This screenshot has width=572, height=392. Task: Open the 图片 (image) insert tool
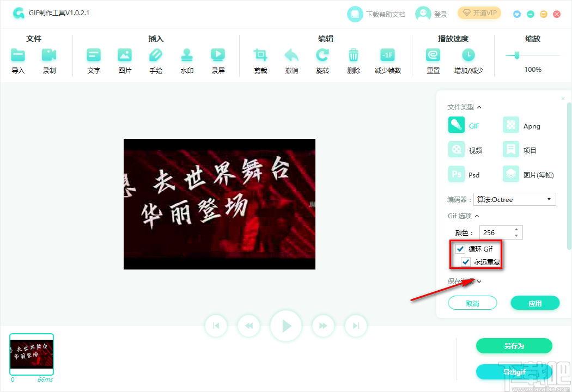coord(125,57)
